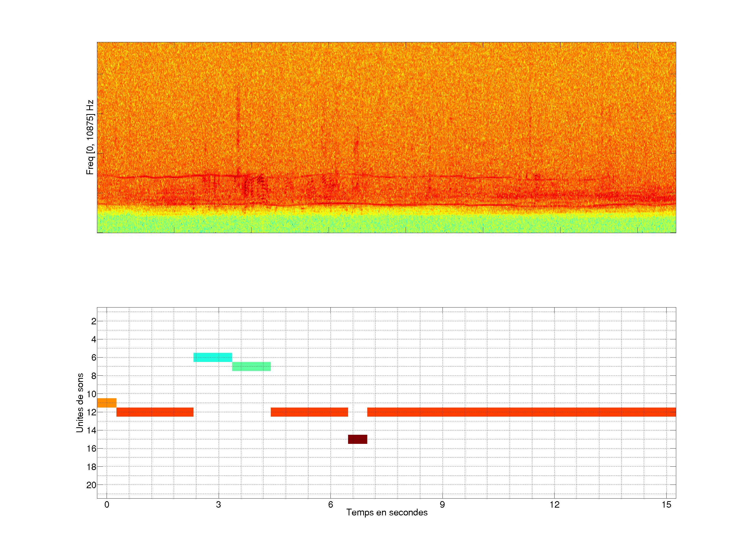
Task: Click the x-axis tick label 0
Action: [107, 505]
